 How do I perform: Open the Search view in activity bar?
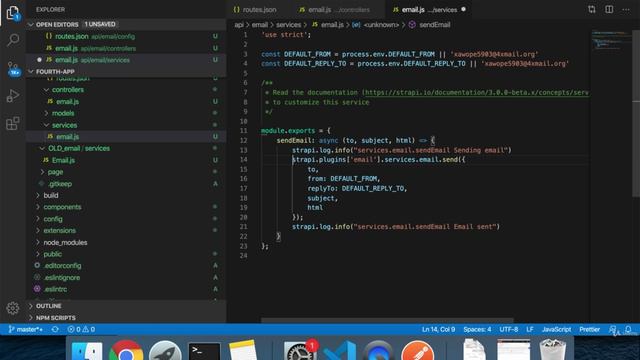pyautogui.click(x=13, y=40)
